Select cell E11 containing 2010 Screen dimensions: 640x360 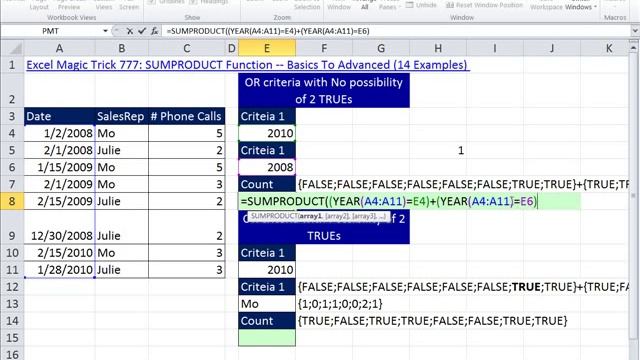coord(267,270)
